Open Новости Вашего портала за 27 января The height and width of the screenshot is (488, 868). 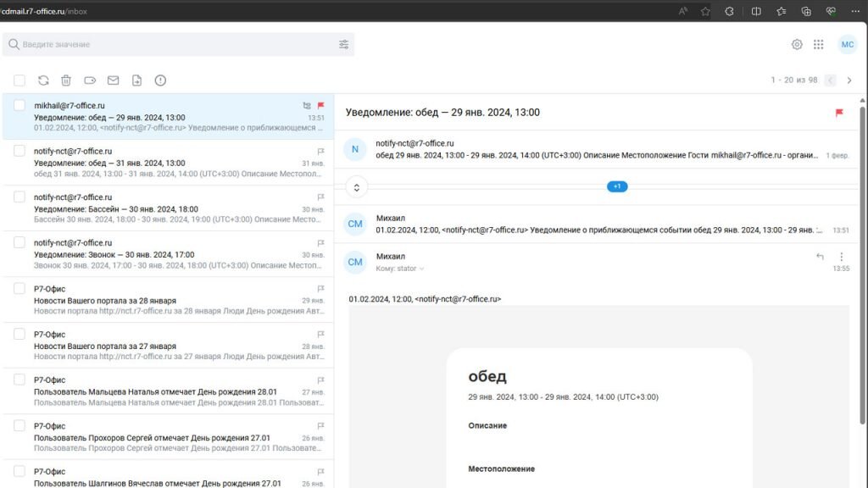click(169, 346)
